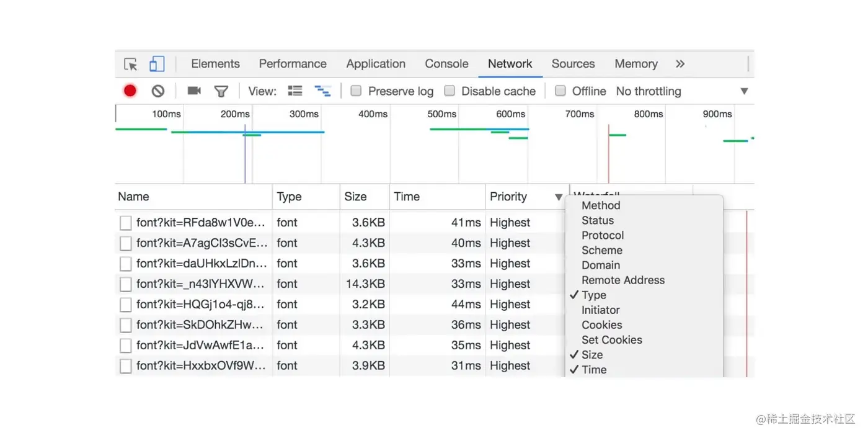Toggle the filter funnel icon
The width and height of the screenshot is (868, 438).
(x=221, y=91)
